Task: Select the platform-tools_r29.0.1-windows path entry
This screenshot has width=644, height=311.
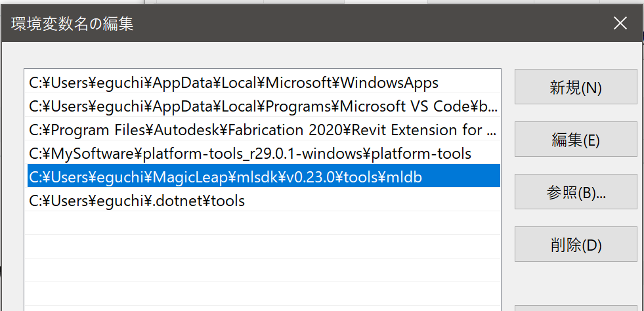Action: pyautogui.click(x=264, y=154)
